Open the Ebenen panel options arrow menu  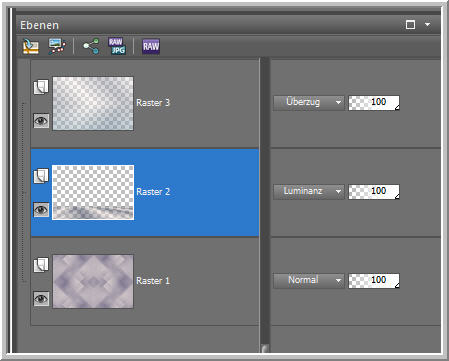427,24
